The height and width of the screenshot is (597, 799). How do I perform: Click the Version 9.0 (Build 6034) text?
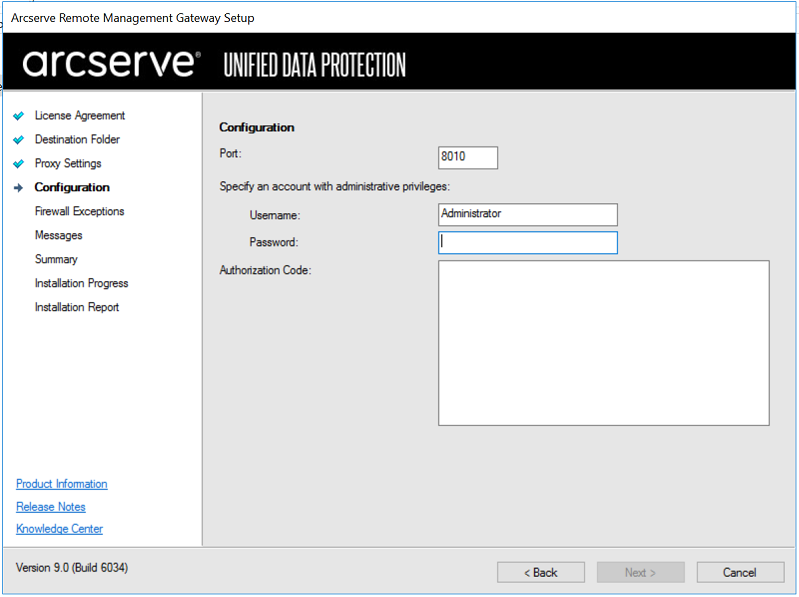[72, 567]
